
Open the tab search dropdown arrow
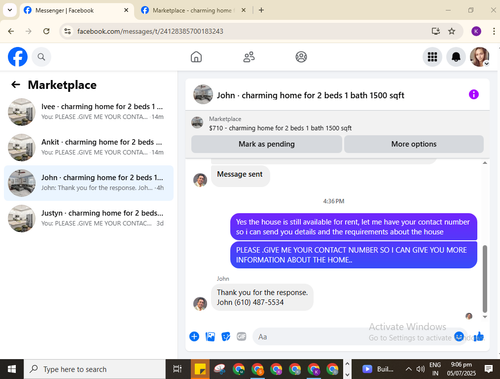(10, 10)
